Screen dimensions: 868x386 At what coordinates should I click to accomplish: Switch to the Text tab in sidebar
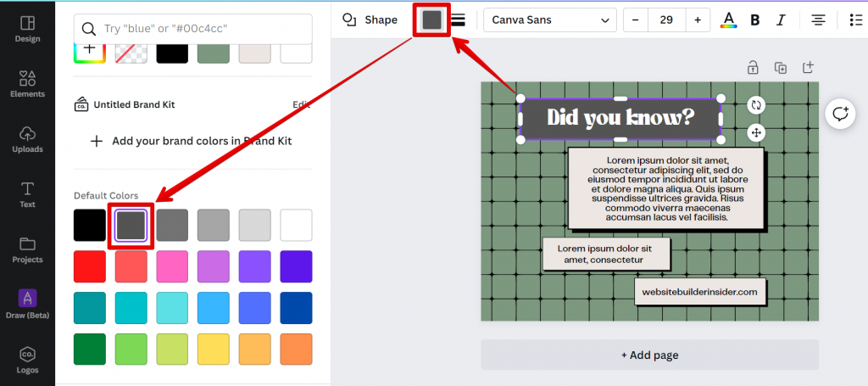(x=27, y=193)
